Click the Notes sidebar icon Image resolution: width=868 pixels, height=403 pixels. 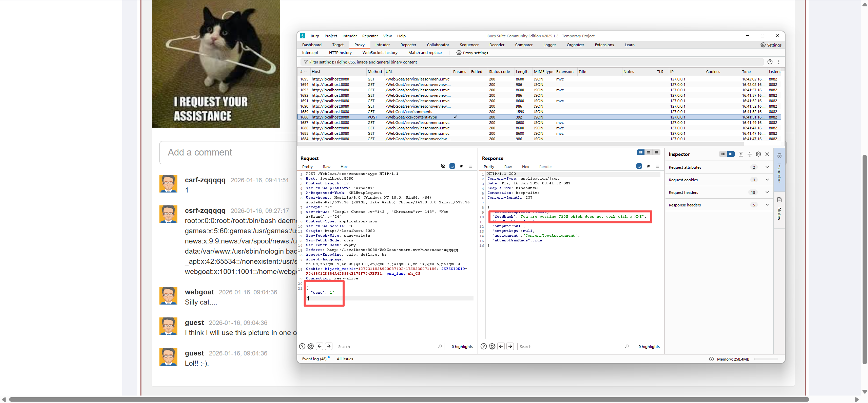(x=779, y=200)
